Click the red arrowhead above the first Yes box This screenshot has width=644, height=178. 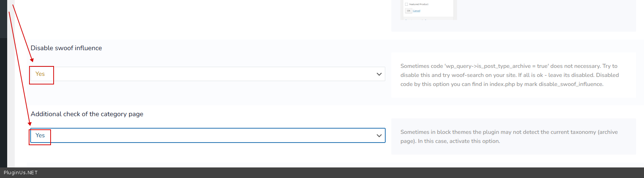(32, 60)
